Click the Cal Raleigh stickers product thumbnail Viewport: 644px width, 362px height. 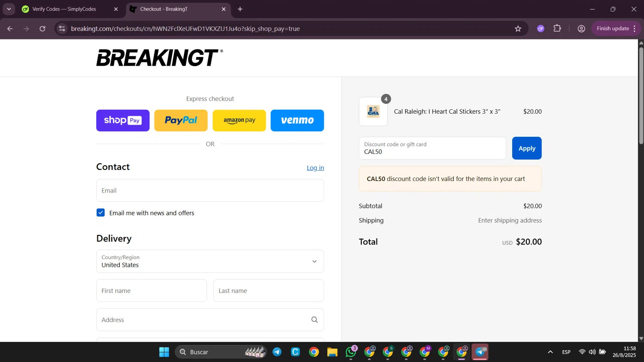373,112
